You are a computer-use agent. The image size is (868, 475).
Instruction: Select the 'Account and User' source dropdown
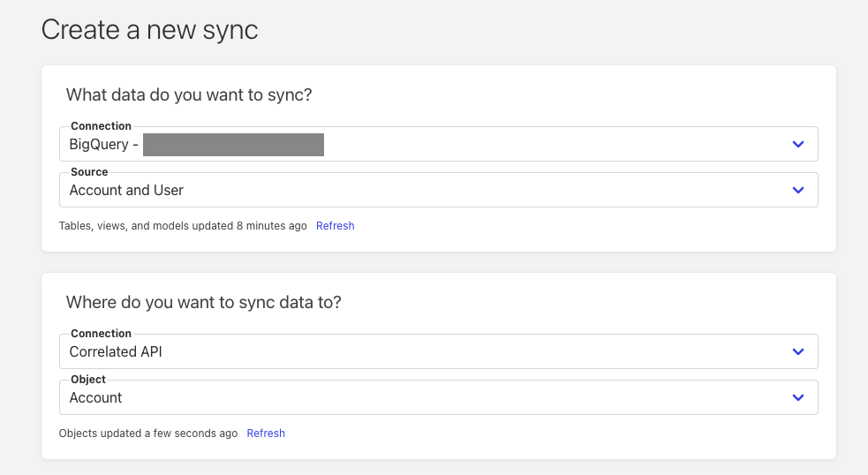pyautogui.click(x=424, y=191)
